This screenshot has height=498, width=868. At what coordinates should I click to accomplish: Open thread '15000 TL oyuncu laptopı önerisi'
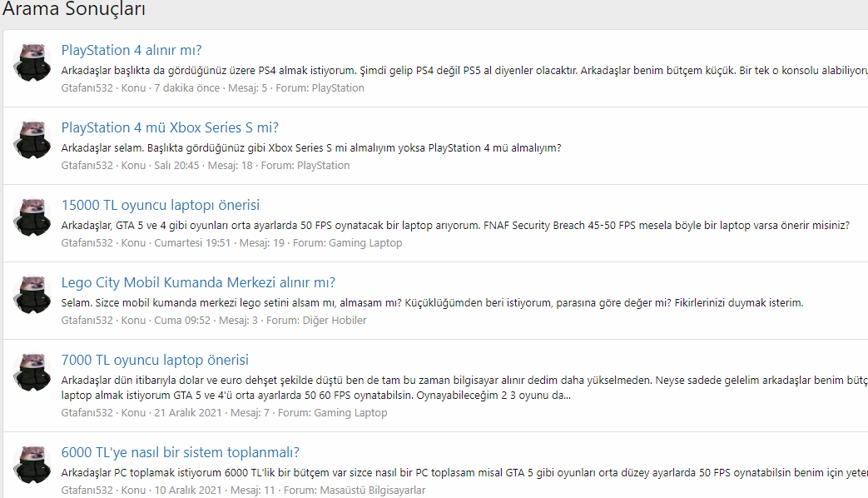coord(161,206)
